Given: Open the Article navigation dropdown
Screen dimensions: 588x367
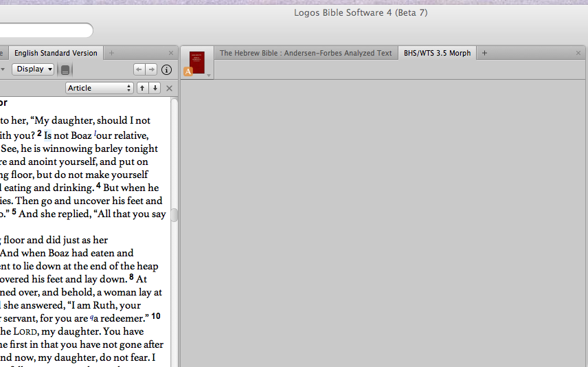Looking at the screenshot, I should [100, 88].
